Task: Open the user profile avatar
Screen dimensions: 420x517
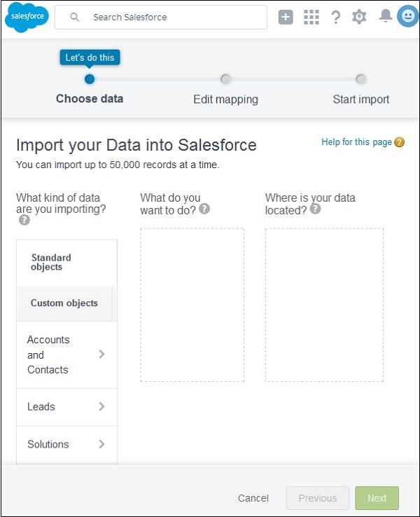Action: [x=407, y=17]
